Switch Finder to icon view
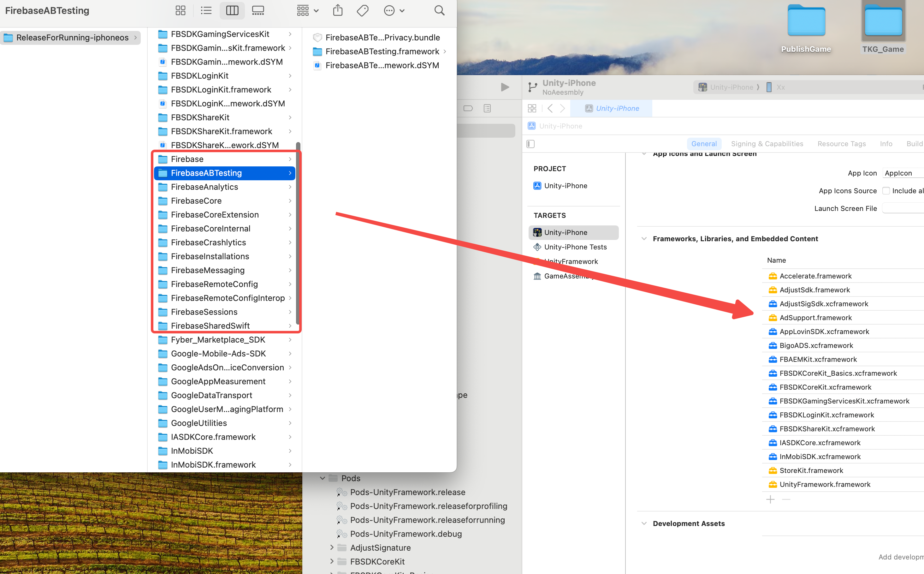The height and width of the screenshot is (574, 924). click(180, 10)
